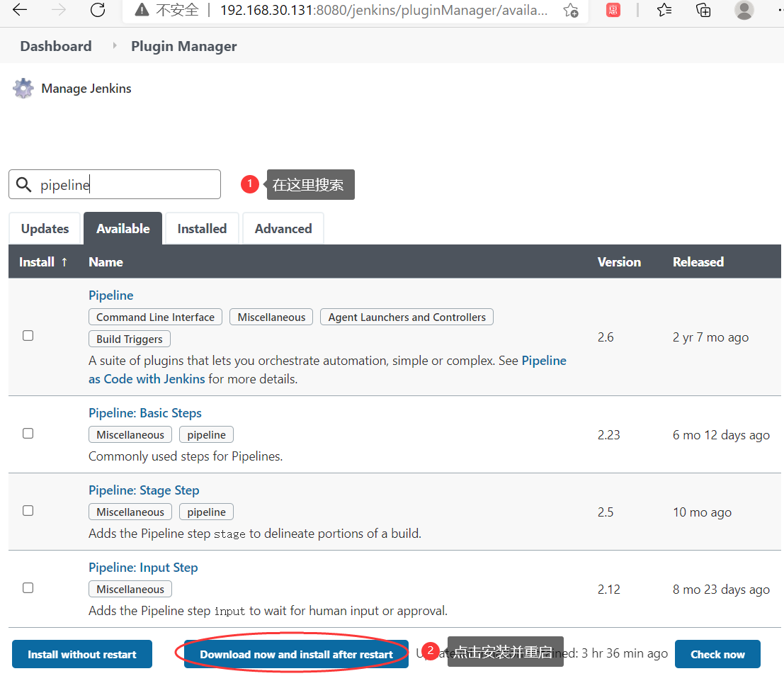Click the browser address bar URL

(x=383, y=10)
